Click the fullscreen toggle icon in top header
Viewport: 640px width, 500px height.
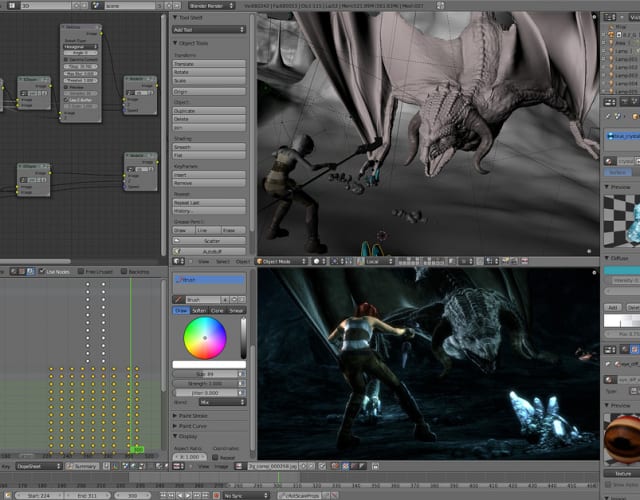(440, 6)
